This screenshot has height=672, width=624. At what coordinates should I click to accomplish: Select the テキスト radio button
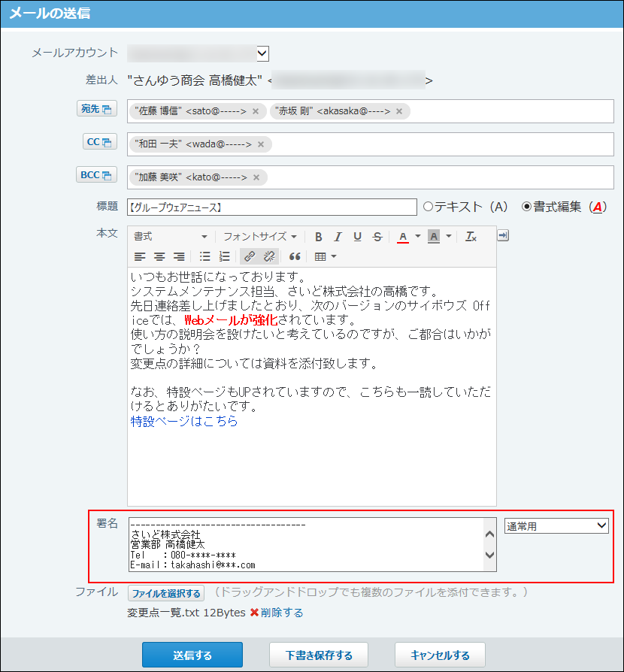coord(426,207)
